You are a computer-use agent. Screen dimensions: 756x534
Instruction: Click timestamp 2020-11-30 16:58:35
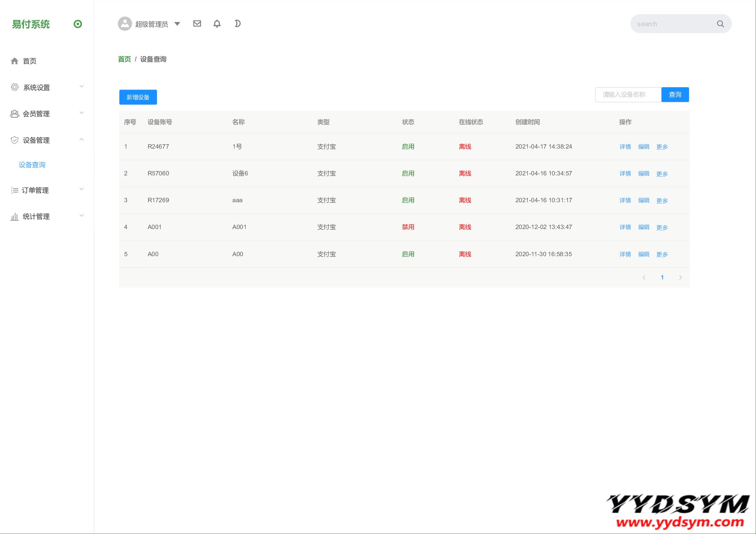click(x=544, y=254)
